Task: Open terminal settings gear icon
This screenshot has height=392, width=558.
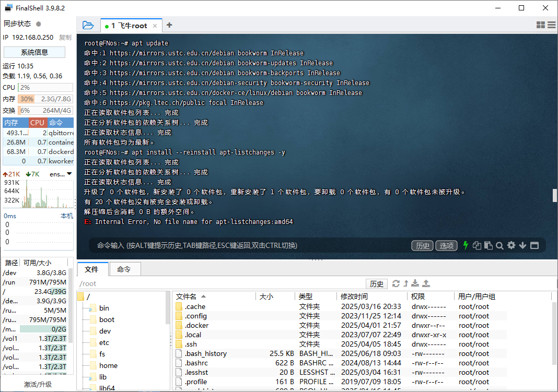Action: [512, 245]
